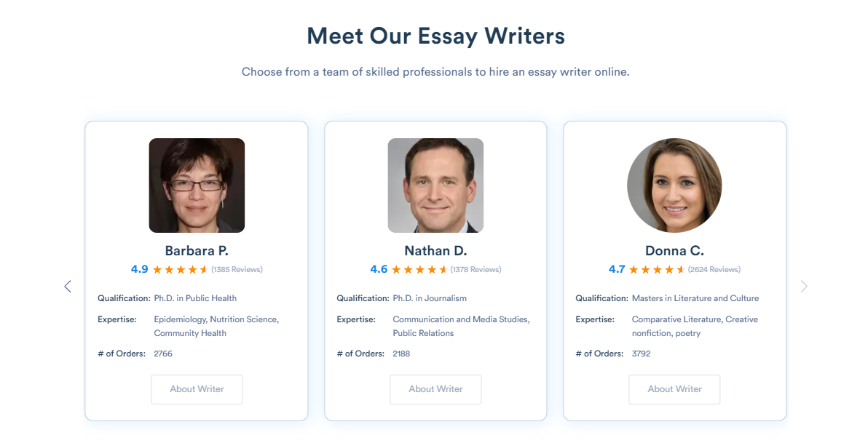Select the Donna C. writer name
The image size is (868, 443).
click(674, 251)
